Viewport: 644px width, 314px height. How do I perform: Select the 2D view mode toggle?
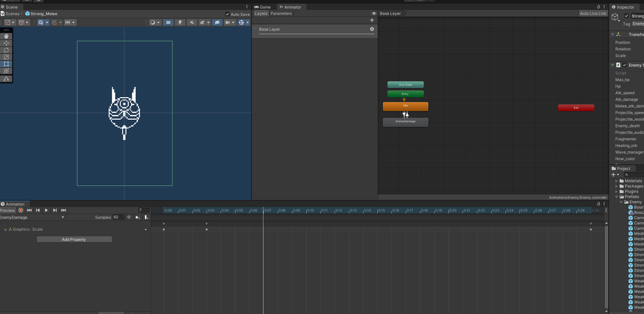click(x=169, y=22)
